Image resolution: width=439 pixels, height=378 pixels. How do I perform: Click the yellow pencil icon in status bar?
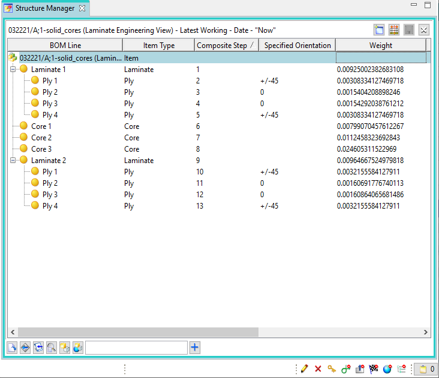pos(304,369)
